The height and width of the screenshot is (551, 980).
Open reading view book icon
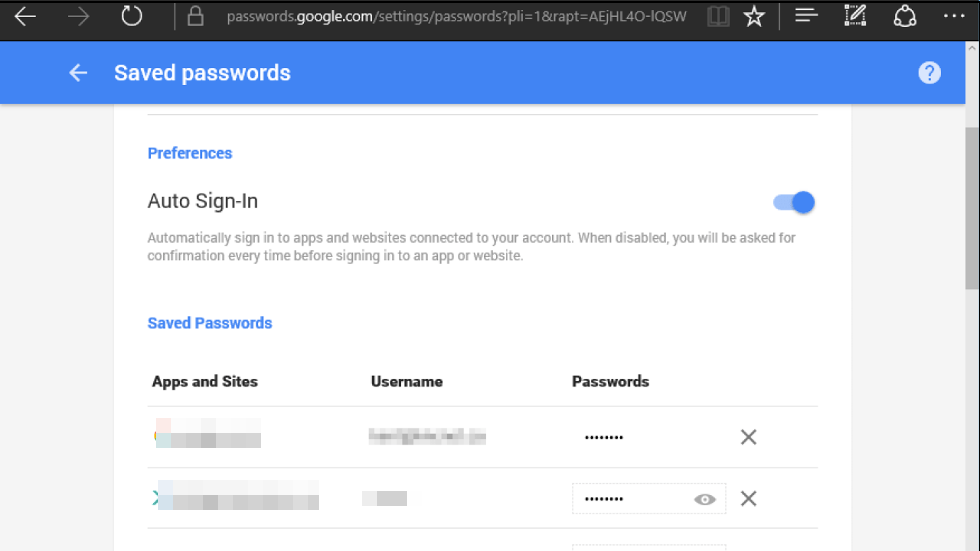click(718, 16)
